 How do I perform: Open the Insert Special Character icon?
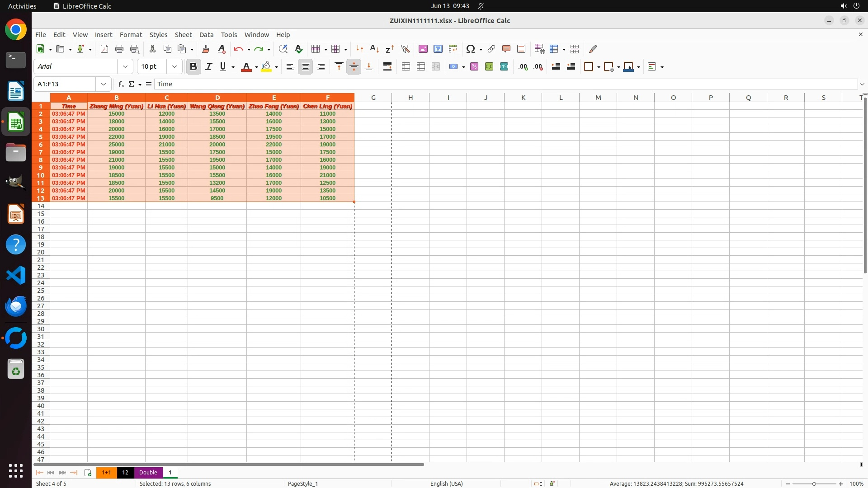pyautogui.click(x=470, y=49)
